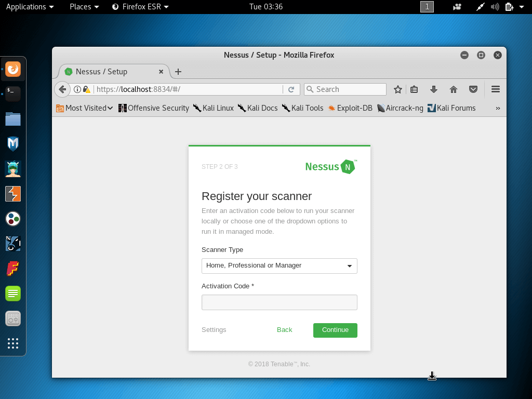Open the power status icon
The height and width of the screenshot is (399, 532).
coord(509,7)
